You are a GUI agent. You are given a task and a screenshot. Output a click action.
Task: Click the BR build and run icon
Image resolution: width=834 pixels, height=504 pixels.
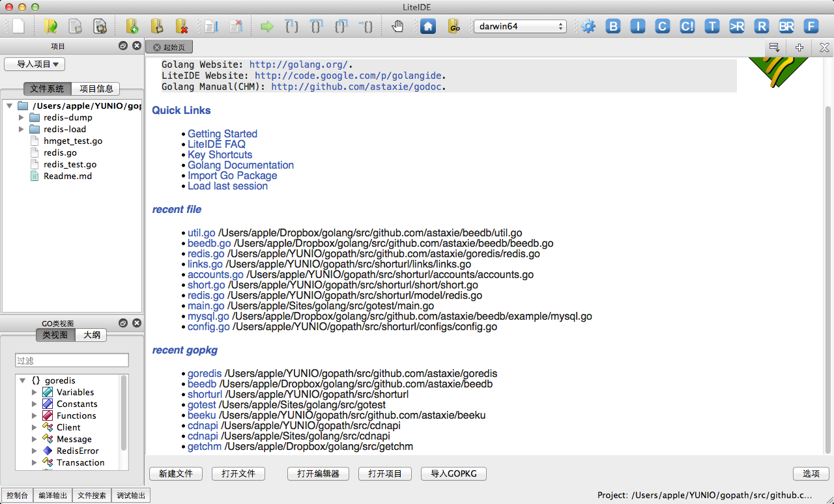786,27
